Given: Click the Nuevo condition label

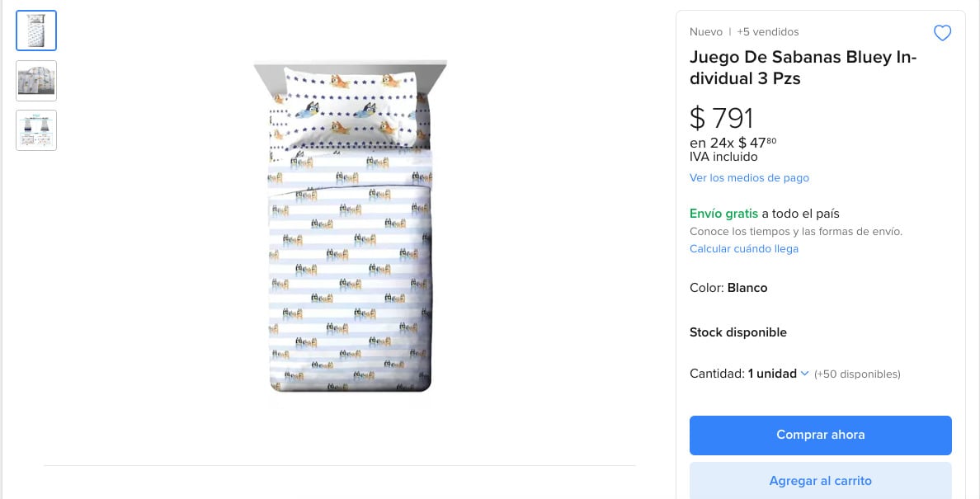Looking at the screenshot, I should (x=705, y=31).
